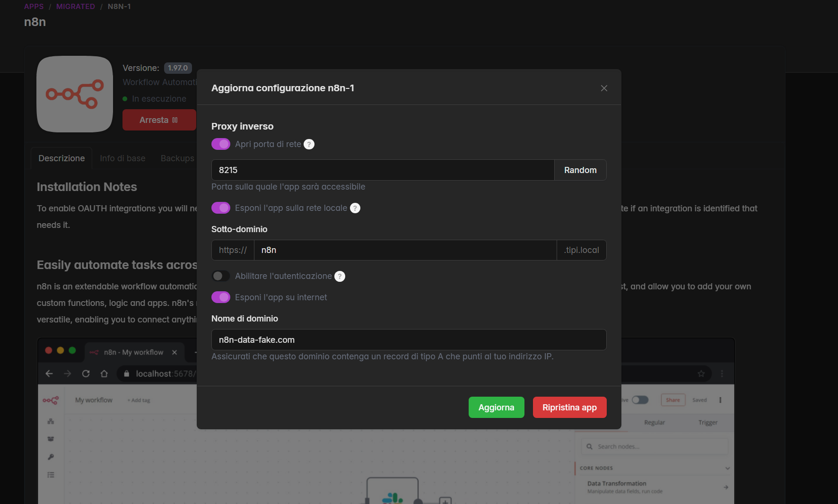838x504 pixels.
Task: Click browser home icon in preview image
Action: [104, 374]
